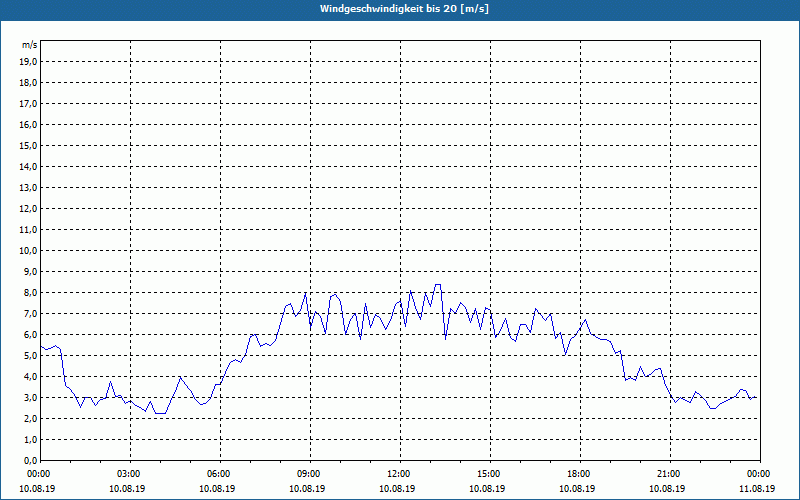This screenshot has height=500, width=800.
Task: Click the 18:00 time axis label
Action: tap(580, 474)
